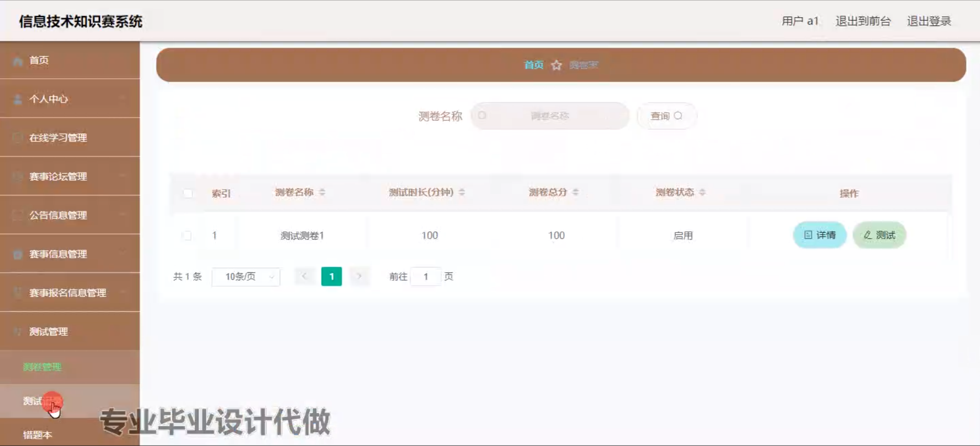Sort by the 测卷总分 column arrows
The width and height of the screenshot is (980, 446).
click(x=575, y=192)
